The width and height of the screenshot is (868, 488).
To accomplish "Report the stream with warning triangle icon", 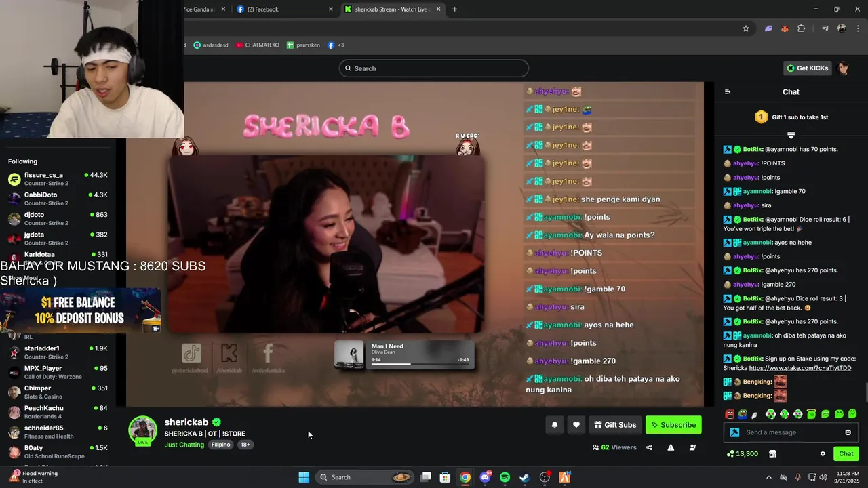I will click(x=671, y=447).
